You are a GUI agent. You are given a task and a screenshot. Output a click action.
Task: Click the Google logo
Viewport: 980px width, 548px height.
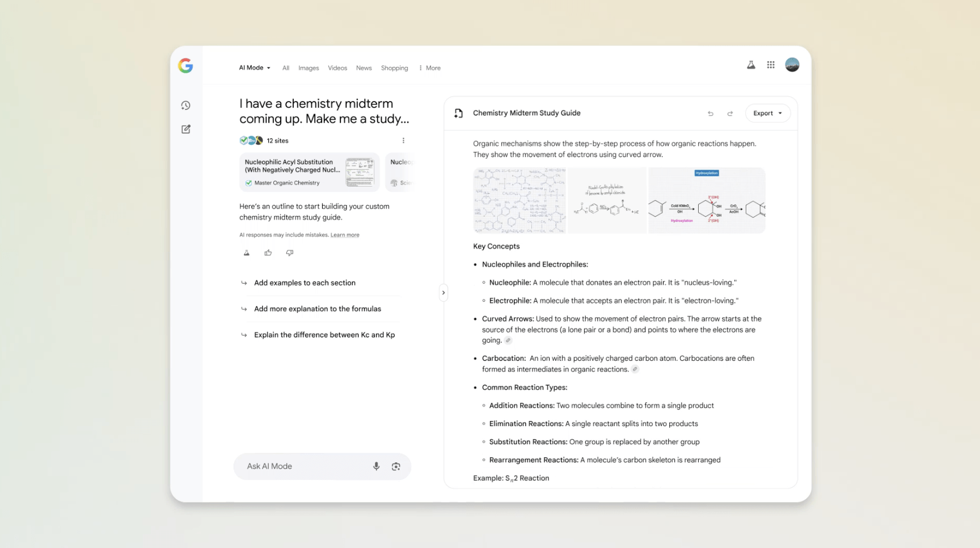coord(185,66)
